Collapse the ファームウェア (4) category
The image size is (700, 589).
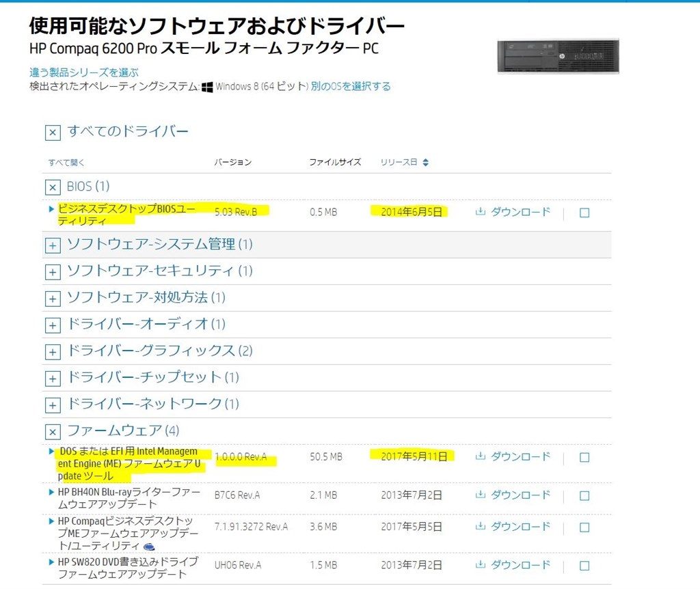click(x=53, y=432)
